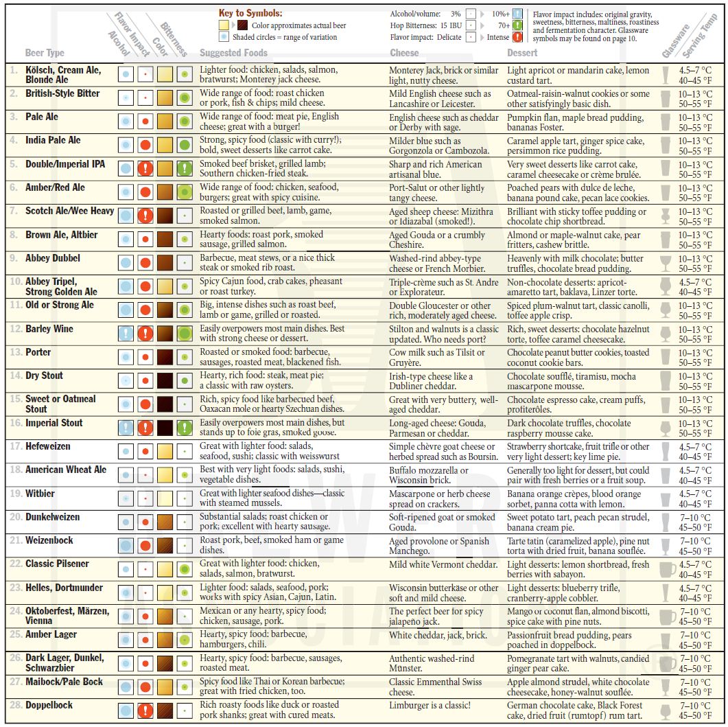Click the glassware icon for Kölsch, Cream Ale

[666, 75]
